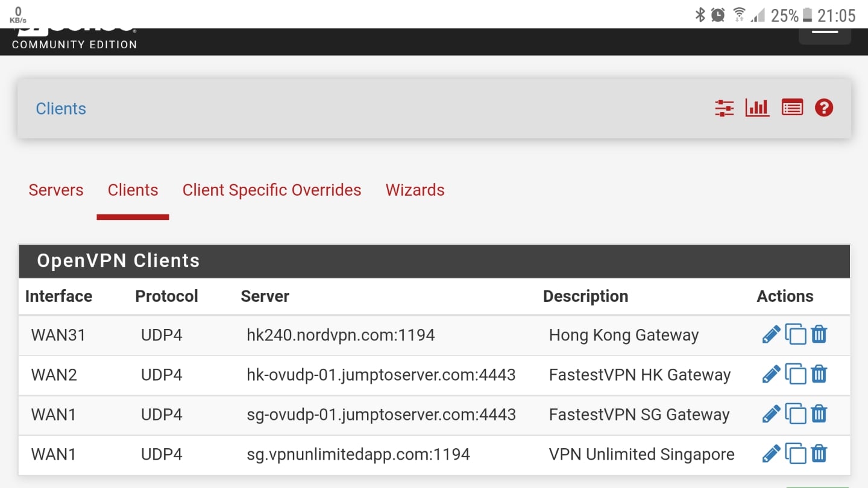Delete the Hong Kong Gateway client
The width and height of the screenshot is (868, 488).
tap(819, 334)
